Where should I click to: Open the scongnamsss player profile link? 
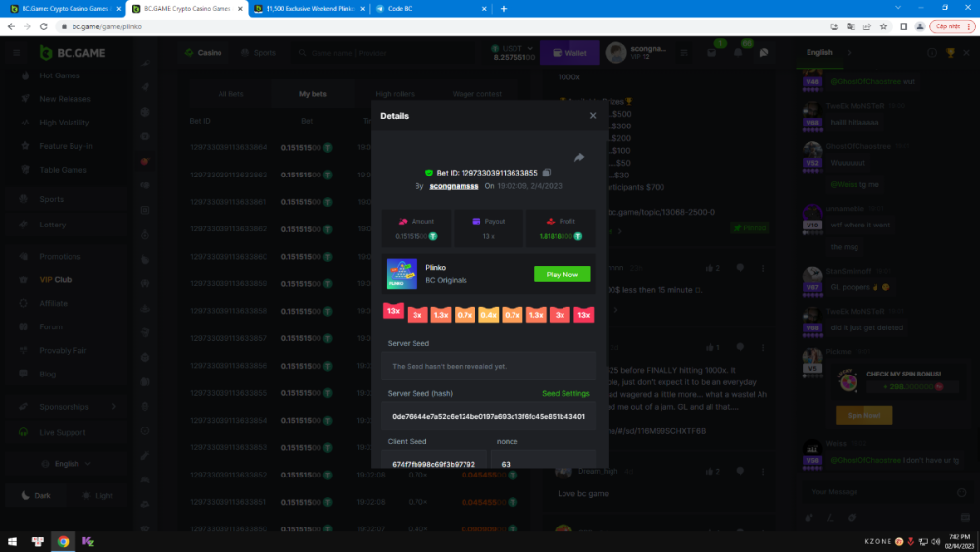(456, 185)
